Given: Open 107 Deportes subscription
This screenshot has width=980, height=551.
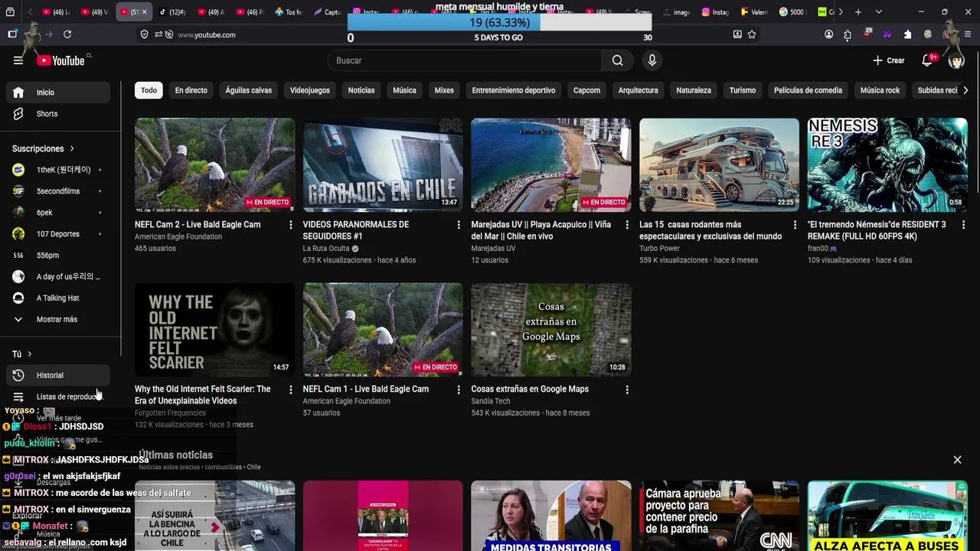Looking at the screenshot, I should click(58, 234).
